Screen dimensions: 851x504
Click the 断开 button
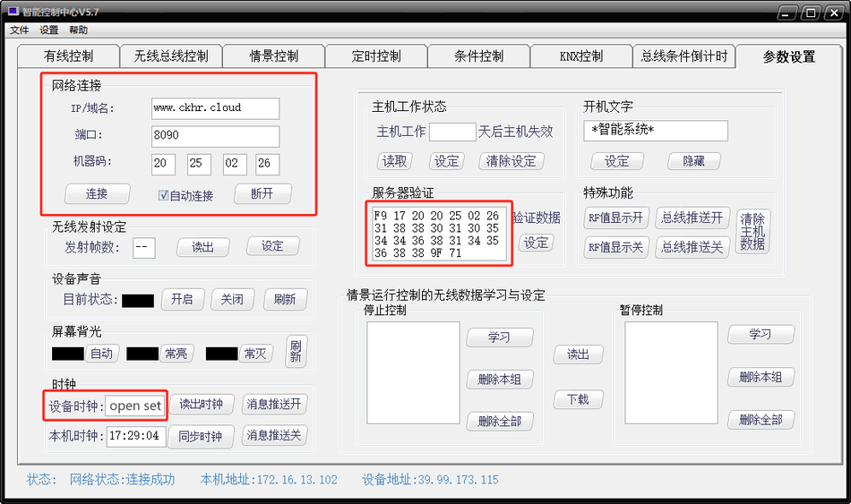tap(262, 193)
